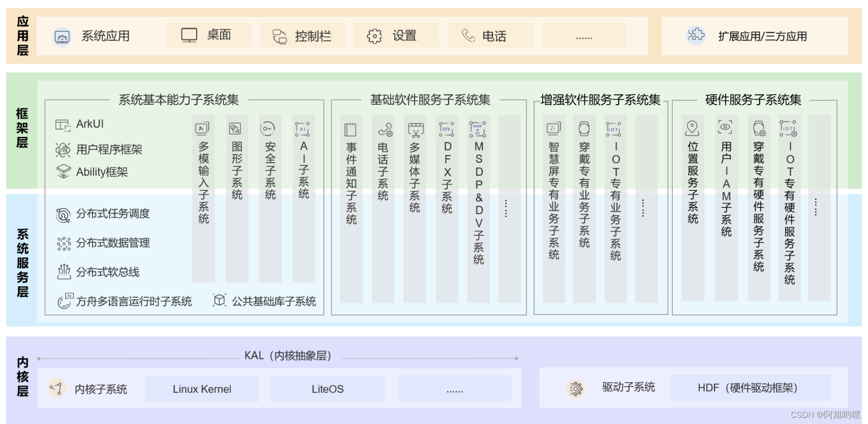868x424 pixels.
Task: Click the DFX子系统 icon
Action: [446, 129]
